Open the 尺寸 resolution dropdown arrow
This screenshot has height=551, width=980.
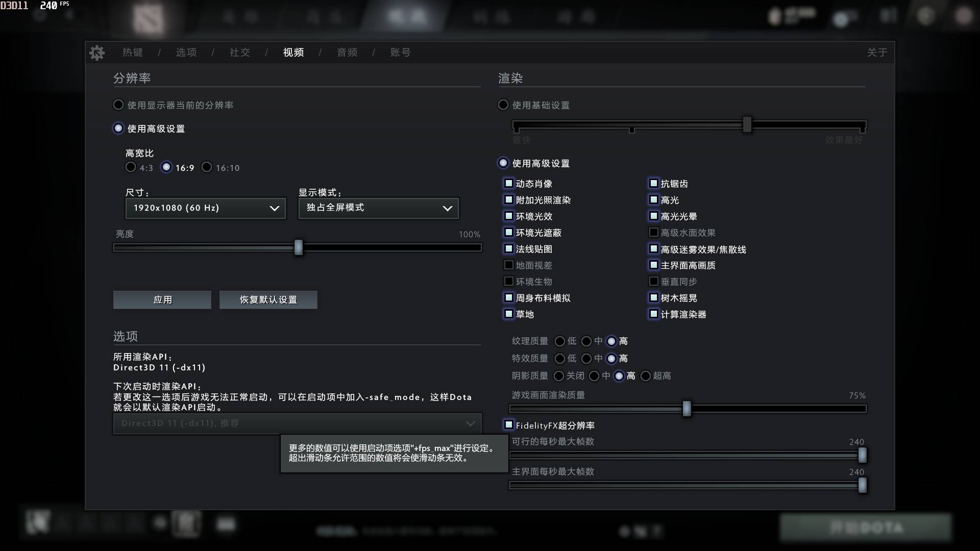coord(275,208)
